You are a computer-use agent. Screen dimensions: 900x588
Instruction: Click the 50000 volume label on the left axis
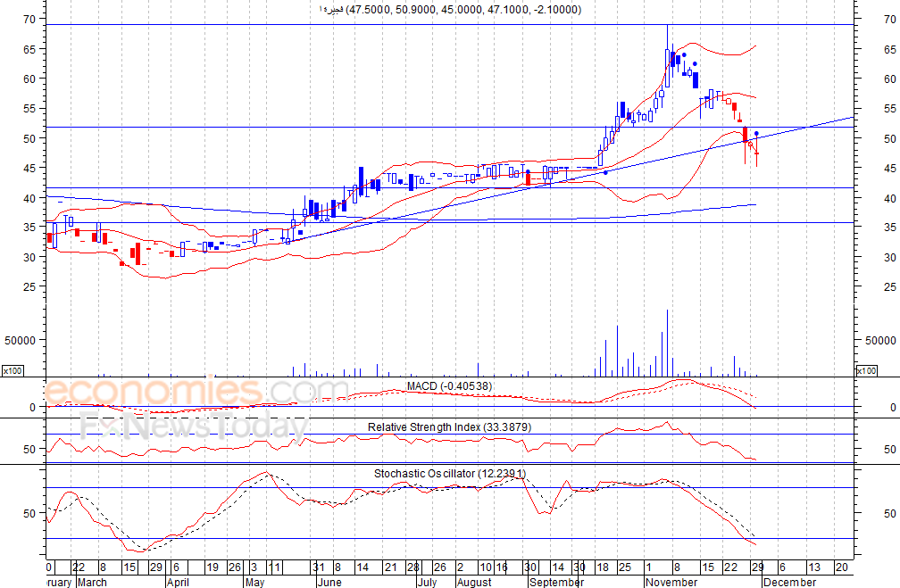coord(20,340)
